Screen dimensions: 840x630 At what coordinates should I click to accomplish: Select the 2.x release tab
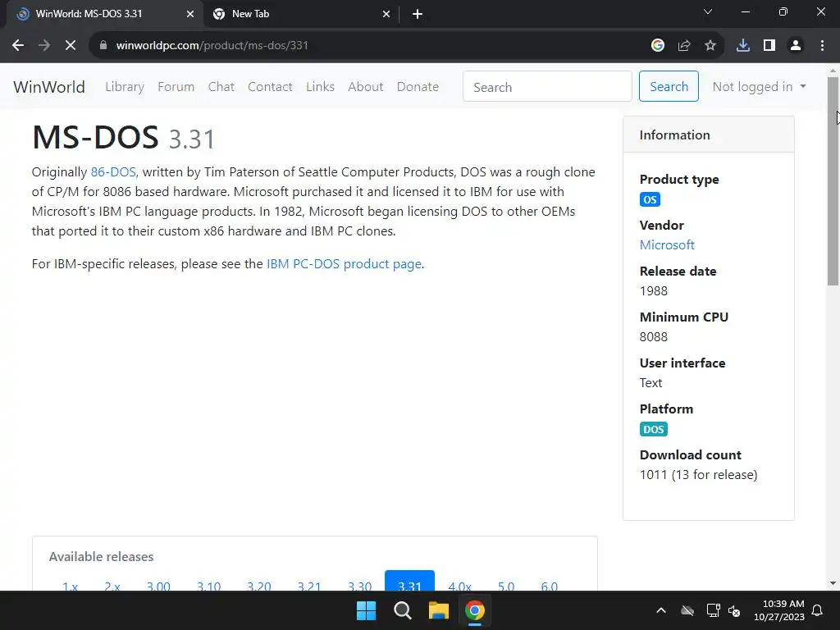click(x=112, y=585)
